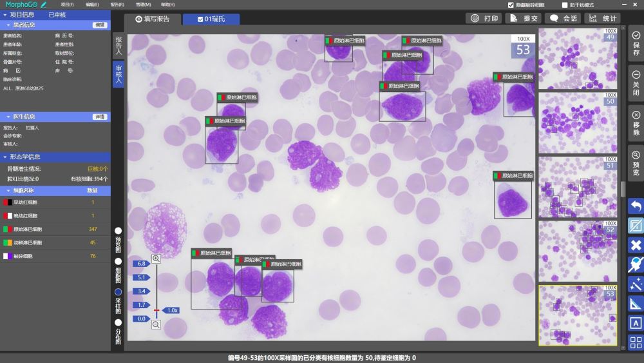644x363 pixels.
Task: Click the 移除 (remove) X-circle icon
Action: click(636, 115)
